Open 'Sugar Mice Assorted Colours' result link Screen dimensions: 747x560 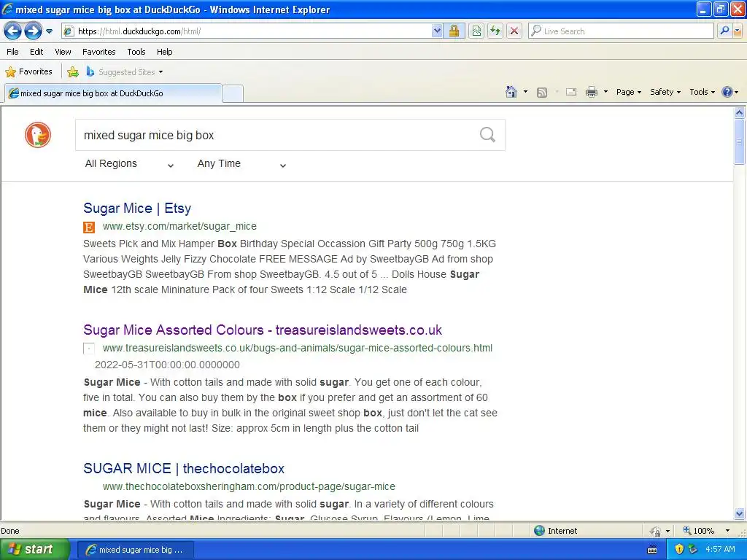tap(263, 330)
